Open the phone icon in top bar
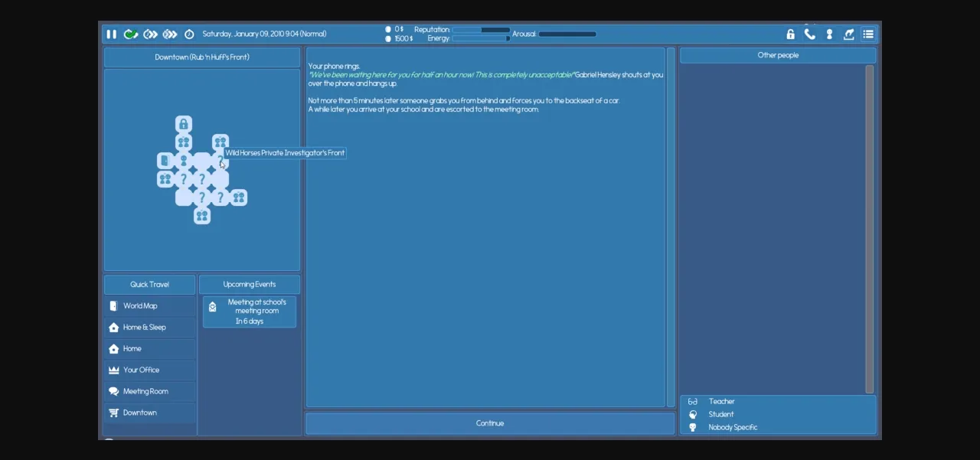Screen dimensions: 980x460 pyautogui.click(x=810, y=34)
